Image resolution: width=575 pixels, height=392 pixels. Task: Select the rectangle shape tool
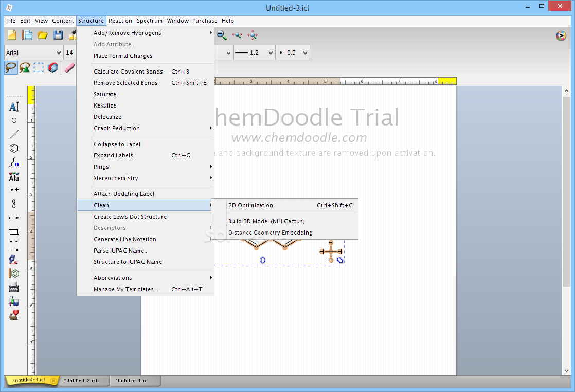click(14, 231)
